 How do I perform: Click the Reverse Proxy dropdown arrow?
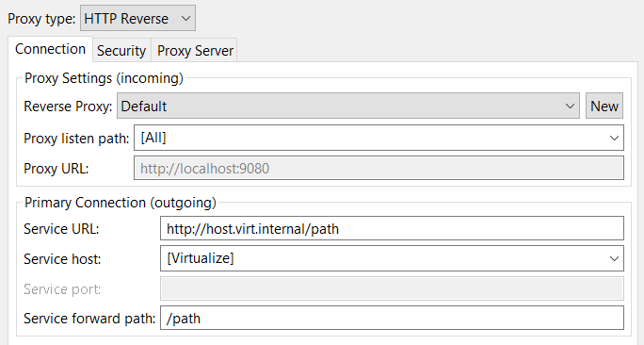tap(570, 107)
